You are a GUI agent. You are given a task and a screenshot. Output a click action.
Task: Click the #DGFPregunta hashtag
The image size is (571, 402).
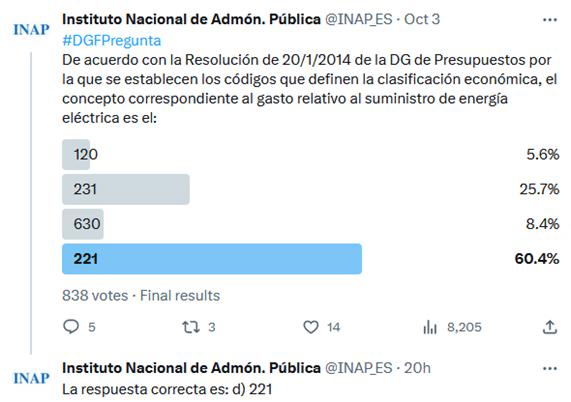point(111,40)
